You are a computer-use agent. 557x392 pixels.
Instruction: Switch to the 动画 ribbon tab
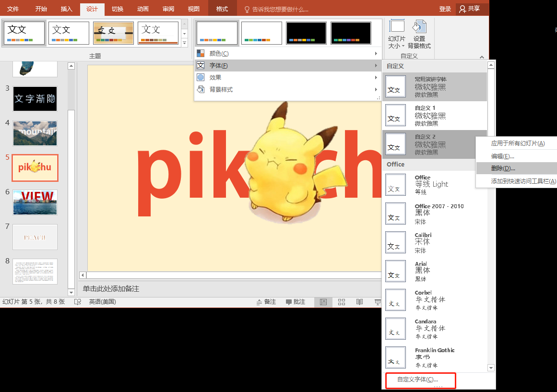(x=143, y=9)
